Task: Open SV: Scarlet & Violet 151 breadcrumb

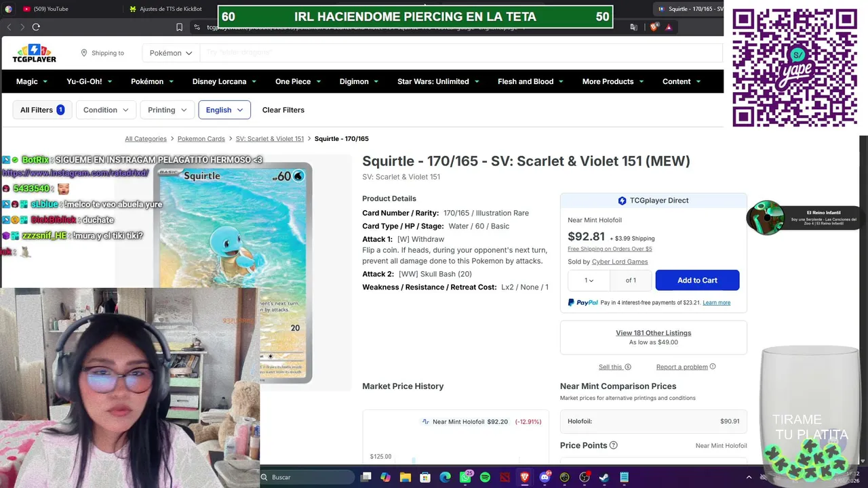Action: click(x=270, y=139)
